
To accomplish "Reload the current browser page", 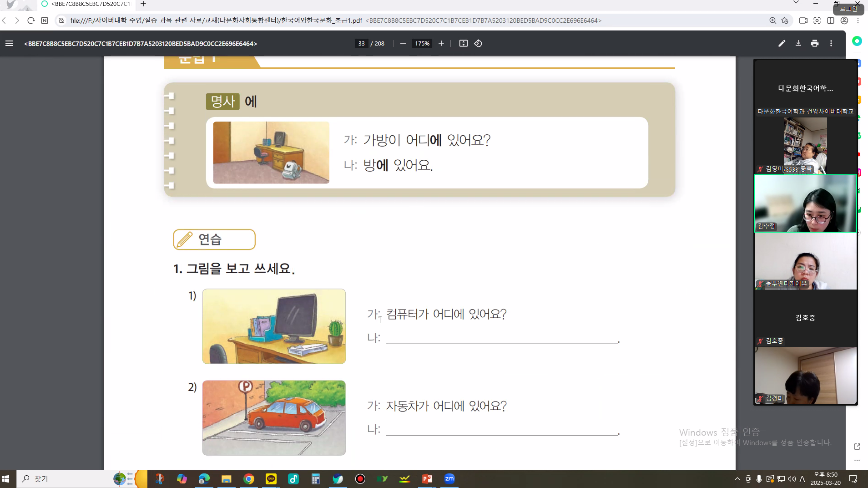I will 31,20.
